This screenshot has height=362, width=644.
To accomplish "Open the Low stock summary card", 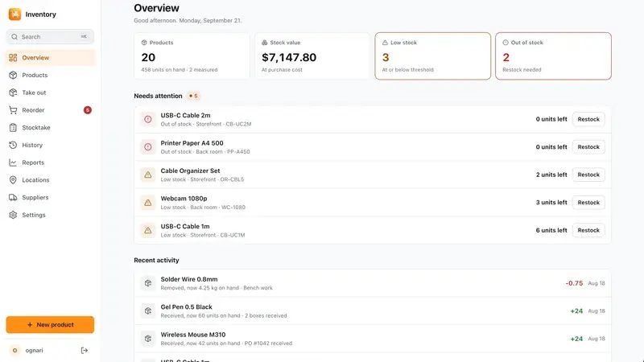I will click(433, 56).
